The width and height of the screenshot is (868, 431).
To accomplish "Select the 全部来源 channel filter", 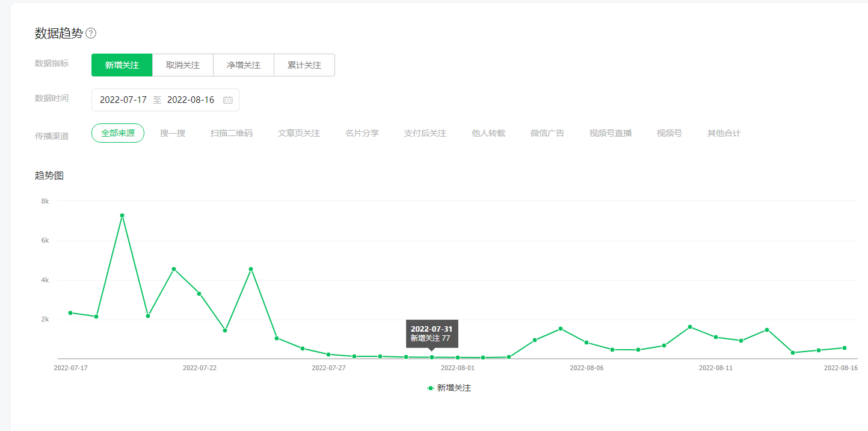I will point(118,133).
